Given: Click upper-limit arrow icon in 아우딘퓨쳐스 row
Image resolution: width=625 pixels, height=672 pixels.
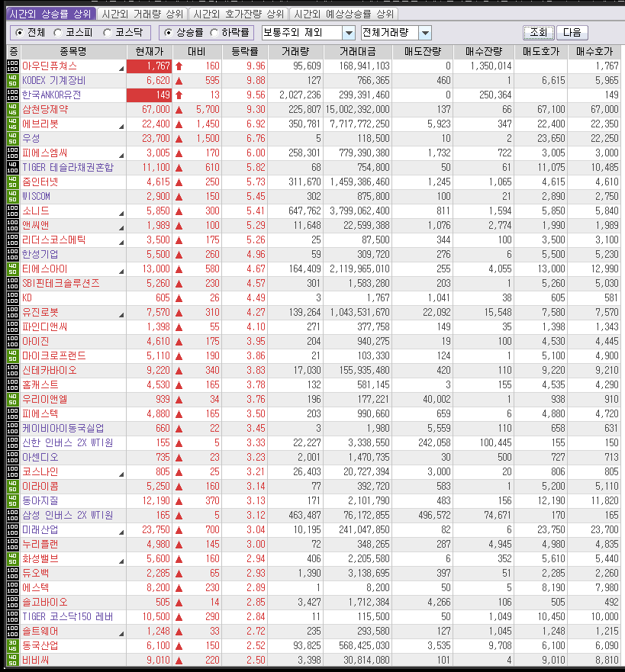Looking at the screenshot, I should 179,66.
